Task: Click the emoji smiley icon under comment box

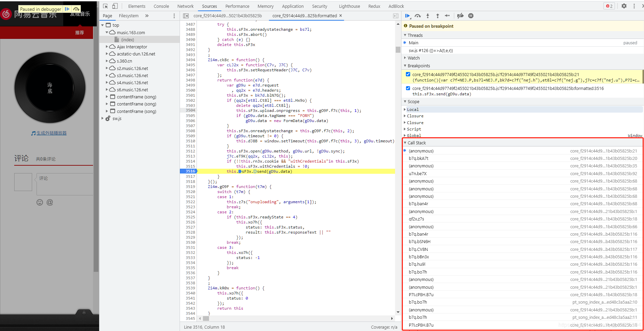Action: [x=40, y=202]
